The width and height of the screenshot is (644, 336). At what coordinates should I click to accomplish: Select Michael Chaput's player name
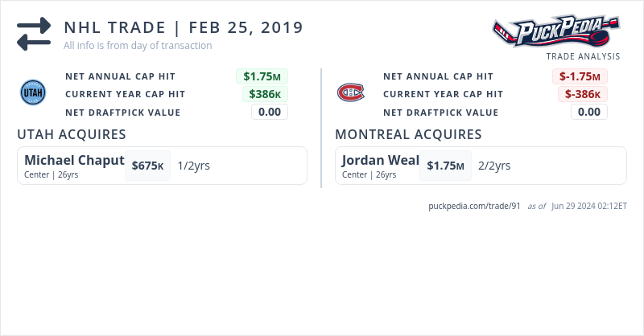(74, 160)
